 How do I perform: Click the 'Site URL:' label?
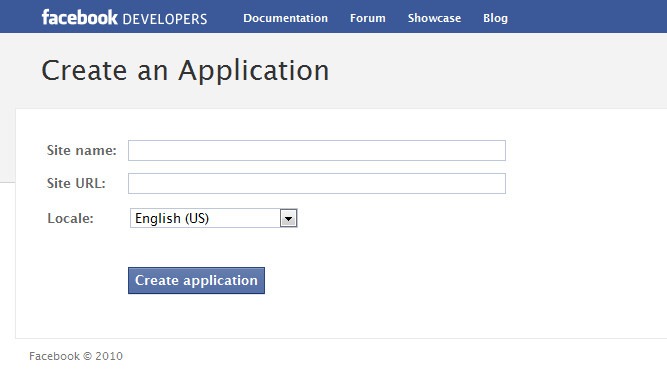(x=76, y=183)
